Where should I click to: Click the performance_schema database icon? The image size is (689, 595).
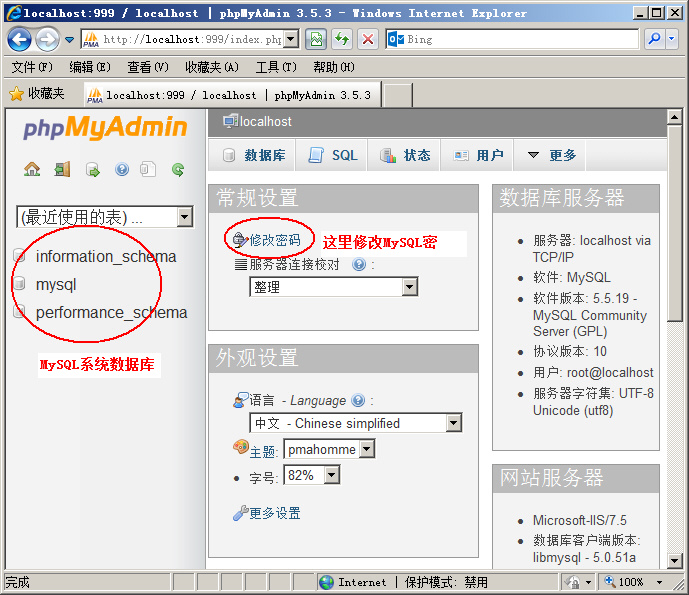pyautogui.click(x=18, y=312)
